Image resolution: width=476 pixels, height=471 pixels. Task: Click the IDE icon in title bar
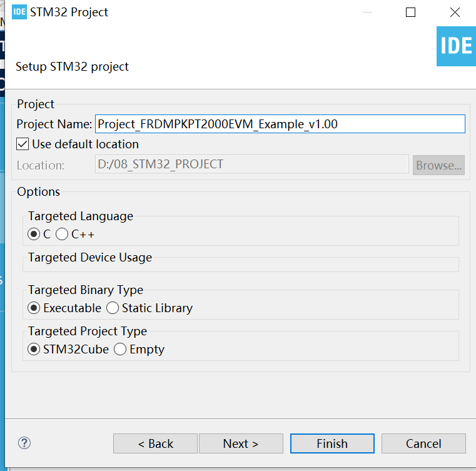(19, 12)
